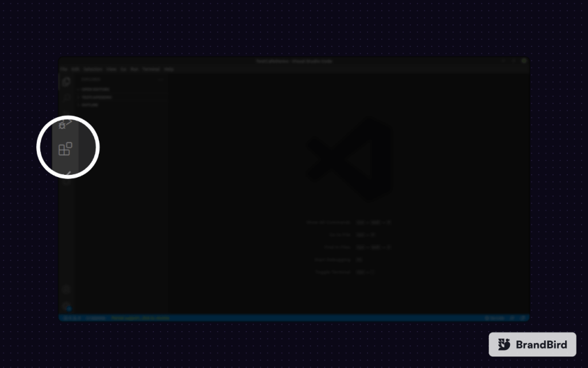Open the Extensions view in the activity bar
The image size is (588, 368).
(x=65, y=149)
